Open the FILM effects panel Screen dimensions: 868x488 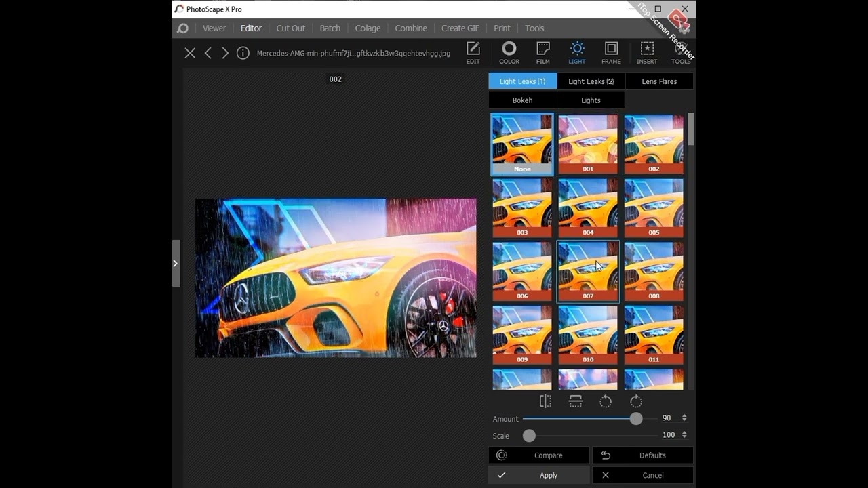[x=542, y=53]
